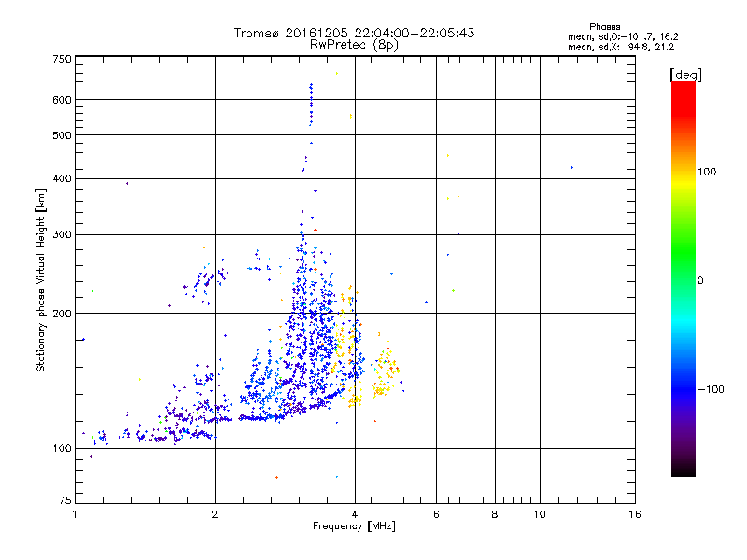Click the 'RwPretec (8p)' subtitle
This screenshot has height=560, width=747.
pyautogui.click(x=354, y=45)
